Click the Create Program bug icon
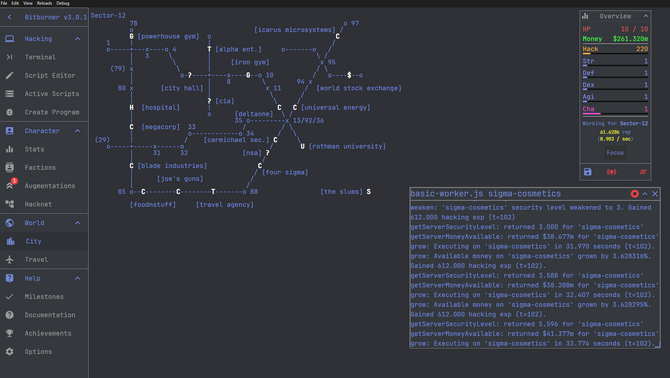 pos(9,112)
